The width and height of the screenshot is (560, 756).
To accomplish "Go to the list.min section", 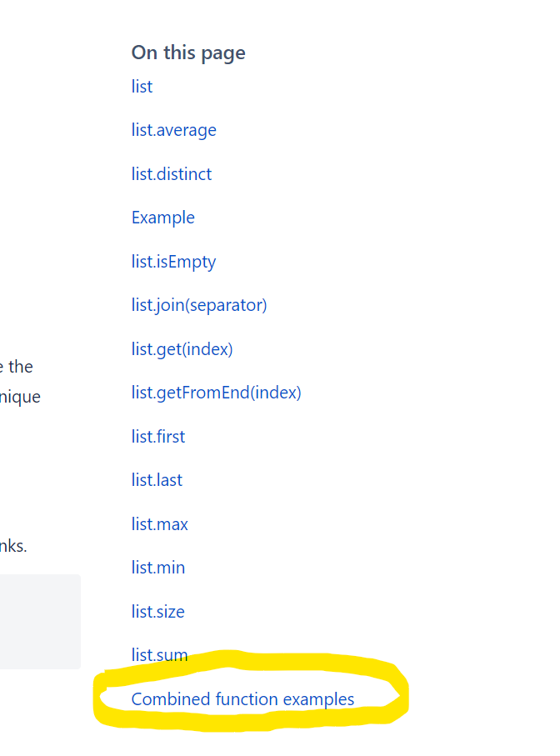I will pos(158,568).
